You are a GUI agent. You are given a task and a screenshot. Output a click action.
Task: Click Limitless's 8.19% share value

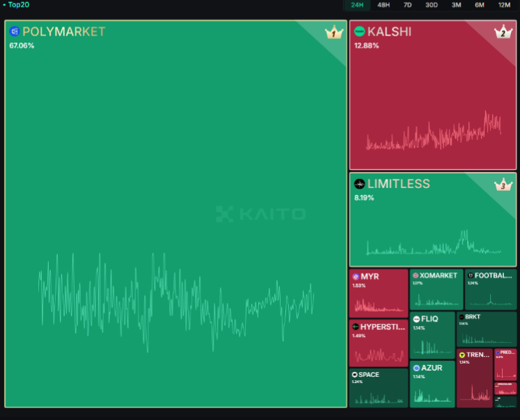pos(364,198)
